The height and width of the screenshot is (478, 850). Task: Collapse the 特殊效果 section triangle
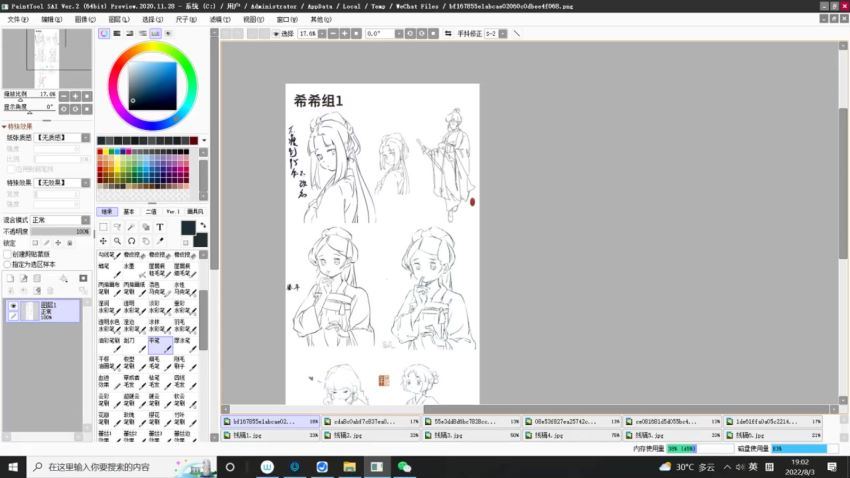(4, 126)
